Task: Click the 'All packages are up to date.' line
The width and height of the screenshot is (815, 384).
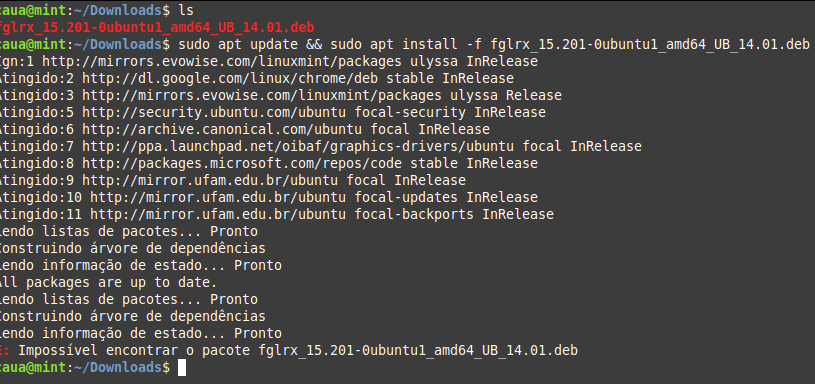Action: tap(108, 283)
